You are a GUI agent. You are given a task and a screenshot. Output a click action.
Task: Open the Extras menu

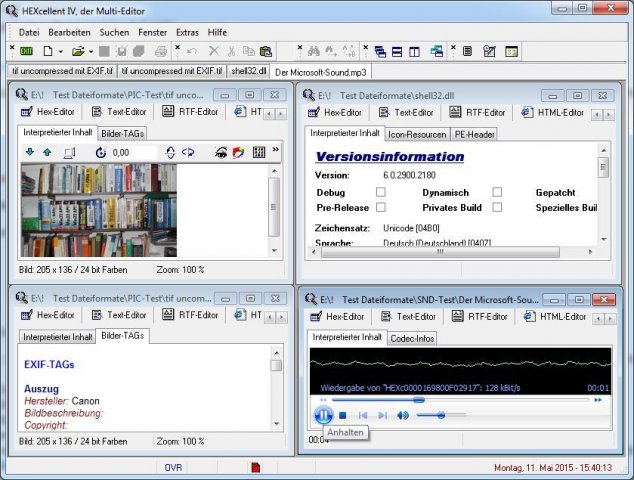tap(186, 32)
